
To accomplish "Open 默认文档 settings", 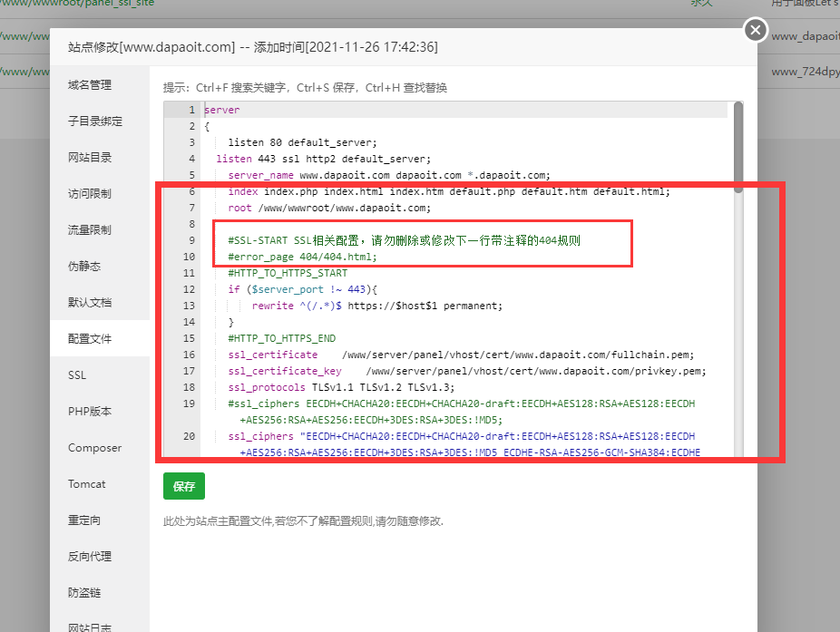I will point(90,303).
